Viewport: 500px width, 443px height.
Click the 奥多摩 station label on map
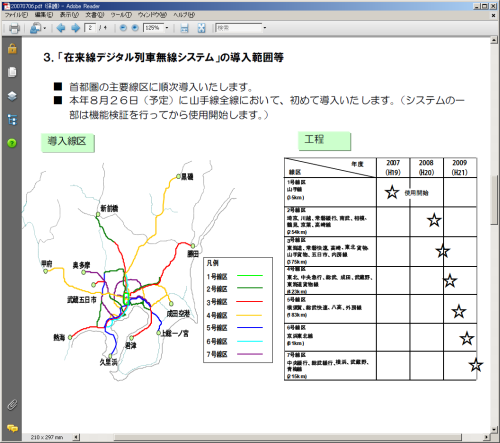(81, 265)
